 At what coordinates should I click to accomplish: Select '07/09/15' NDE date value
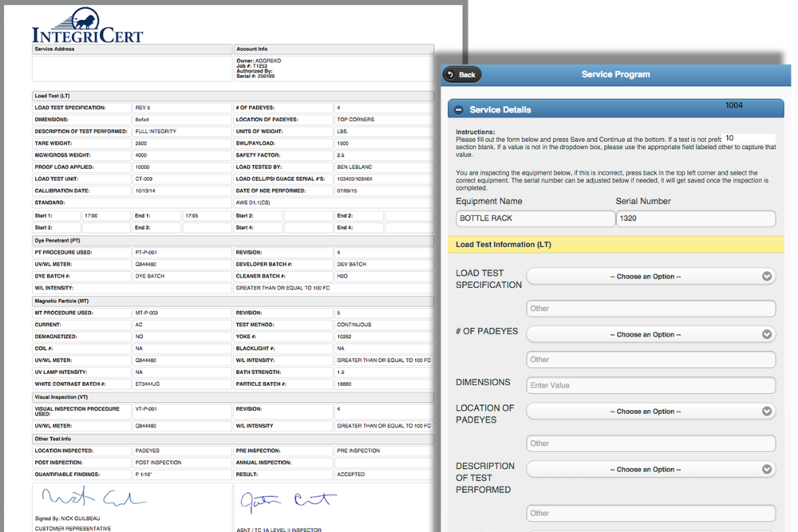(x=346, y=191)
